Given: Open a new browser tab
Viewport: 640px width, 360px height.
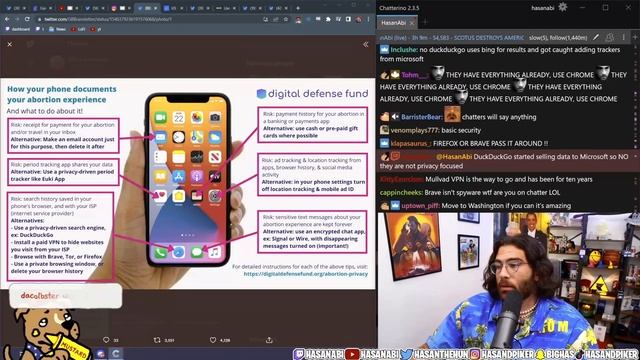Looking at the screenshot, I should [298, 8].
